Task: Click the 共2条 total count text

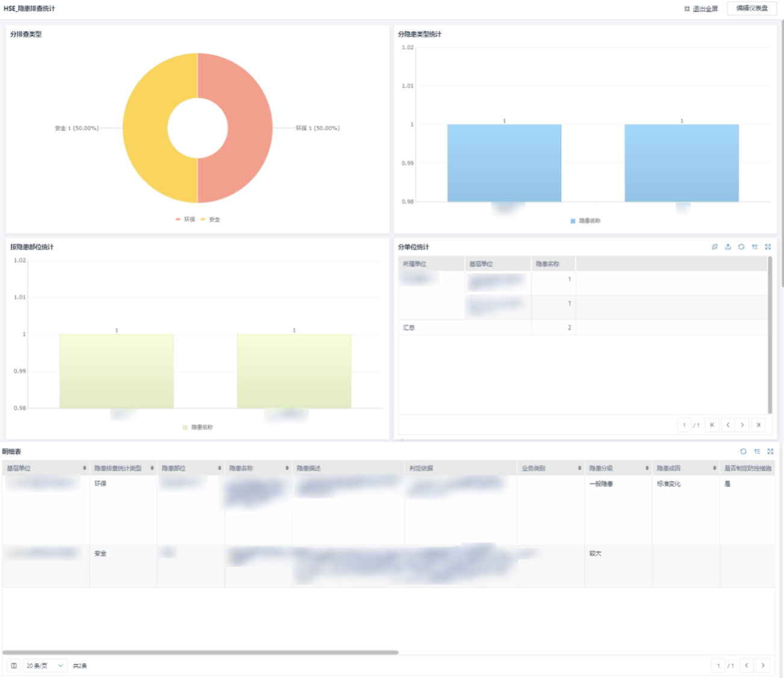Action: 80,666
